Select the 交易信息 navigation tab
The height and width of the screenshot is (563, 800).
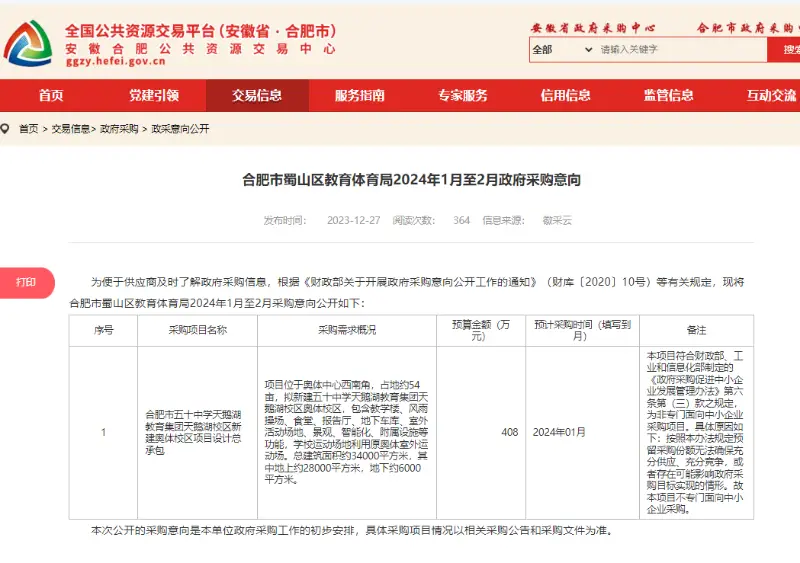point(257,95)
